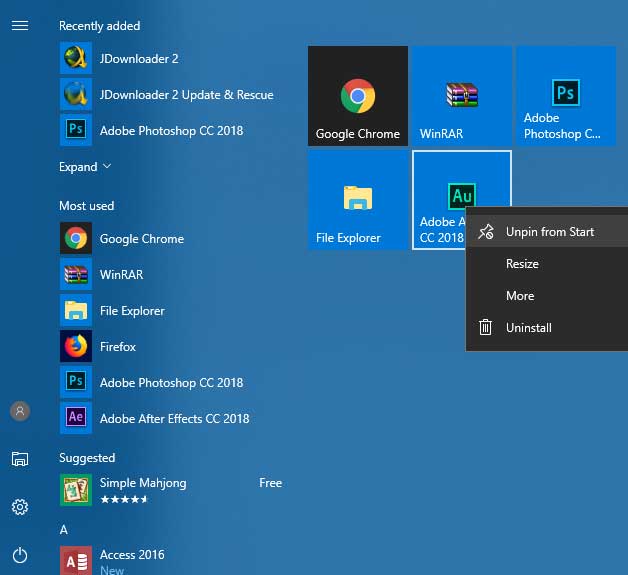This screenshot has width=628, height=575.
Task: Click the Recently added heading
Action: [x=100, y=26]
